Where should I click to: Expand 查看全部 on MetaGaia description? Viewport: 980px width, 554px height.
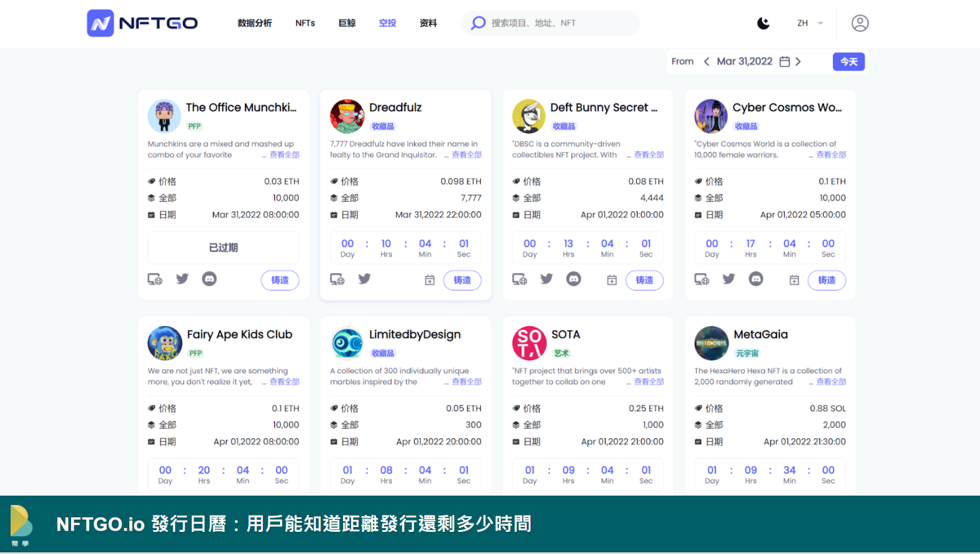[x=831, y=382]
